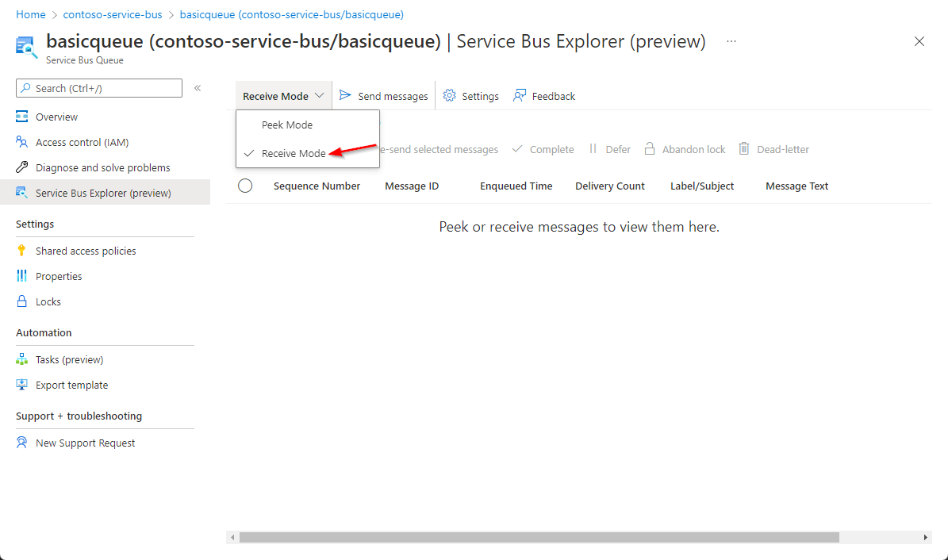Click the scrollbar left arrow
The height and width of the screenshot is (560, 948).
[232, 537]
